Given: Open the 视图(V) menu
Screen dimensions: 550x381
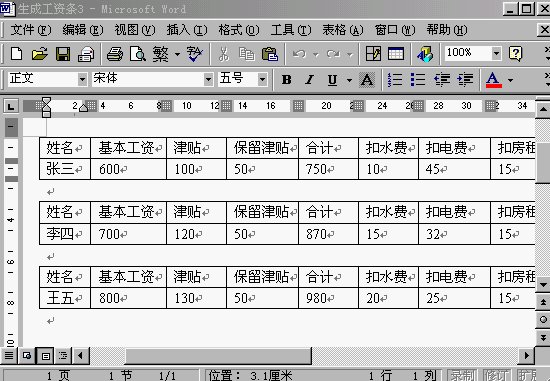Looking at the screenshot, I should coord(135,30).
